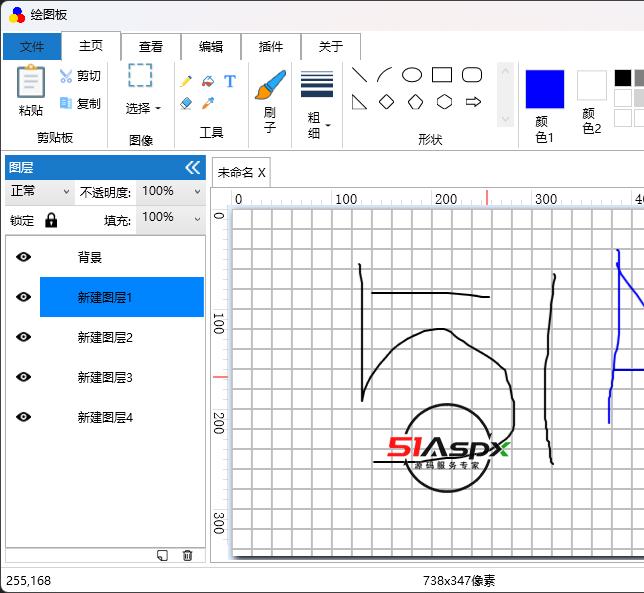Click the 复制 copy button
This screenshot has width=644, height=593.
(80, 103)
